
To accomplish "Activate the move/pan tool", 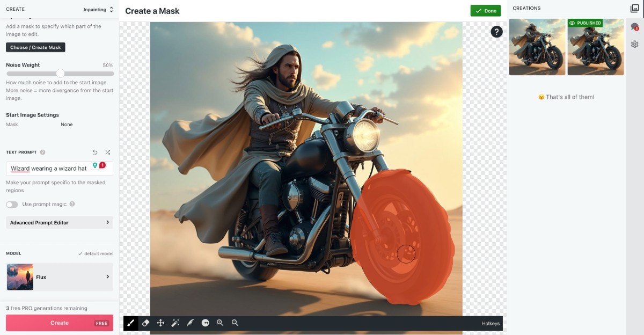I will click(160, 323).
